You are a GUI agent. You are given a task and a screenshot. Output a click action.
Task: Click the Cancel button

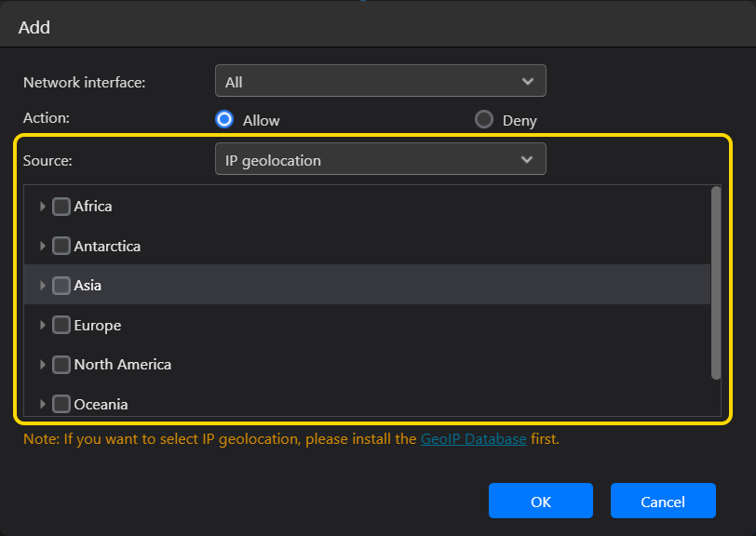point(663,501)
